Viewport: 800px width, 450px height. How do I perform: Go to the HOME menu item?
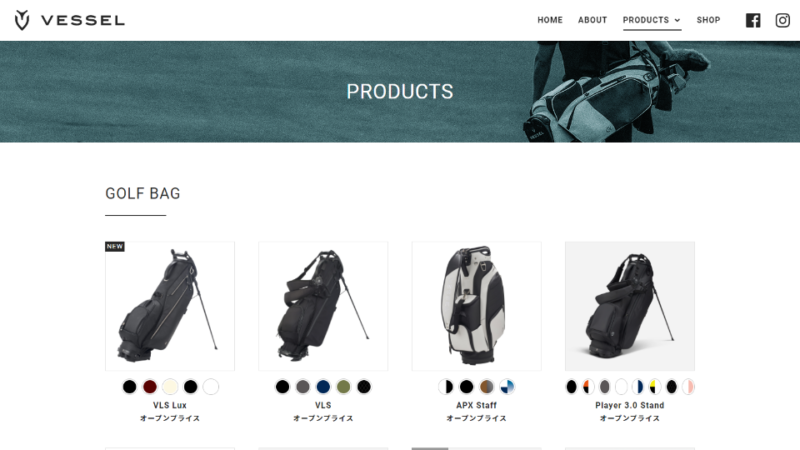550,20
